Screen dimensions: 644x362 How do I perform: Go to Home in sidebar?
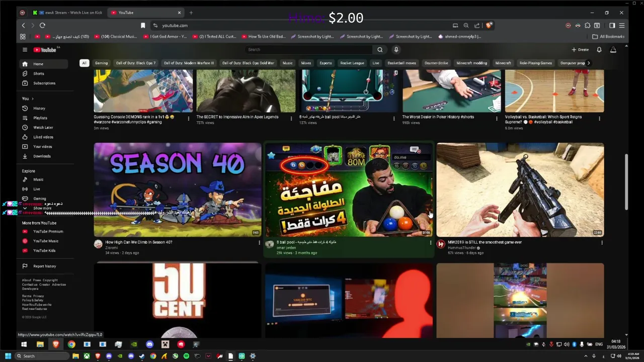point(44,64)
